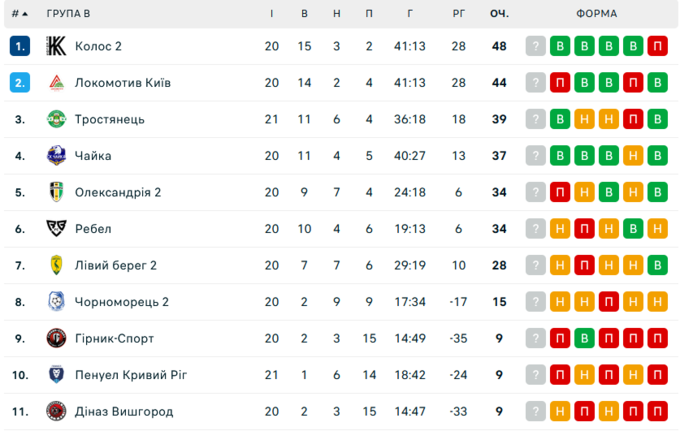Click the Чорноморець 2 crest icon
Image resolution: width=680 pixels, height=431 pixels.
(x=56, y=302)
